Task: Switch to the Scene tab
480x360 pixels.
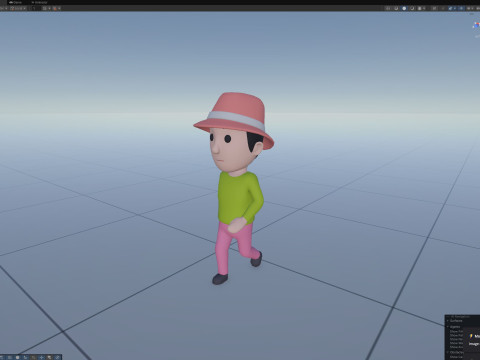Action: click(15, 2)
